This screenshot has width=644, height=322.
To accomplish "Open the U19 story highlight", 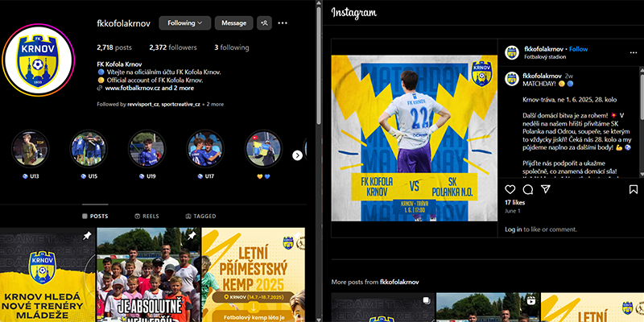I will click(x=147, y=148).
